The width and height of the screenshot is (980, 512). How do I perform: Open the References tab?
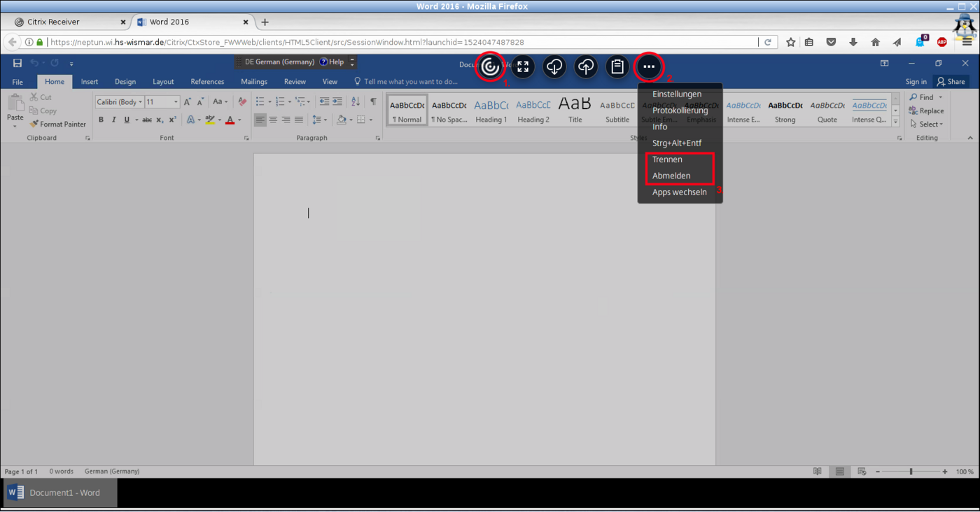[x=207, y=82]
